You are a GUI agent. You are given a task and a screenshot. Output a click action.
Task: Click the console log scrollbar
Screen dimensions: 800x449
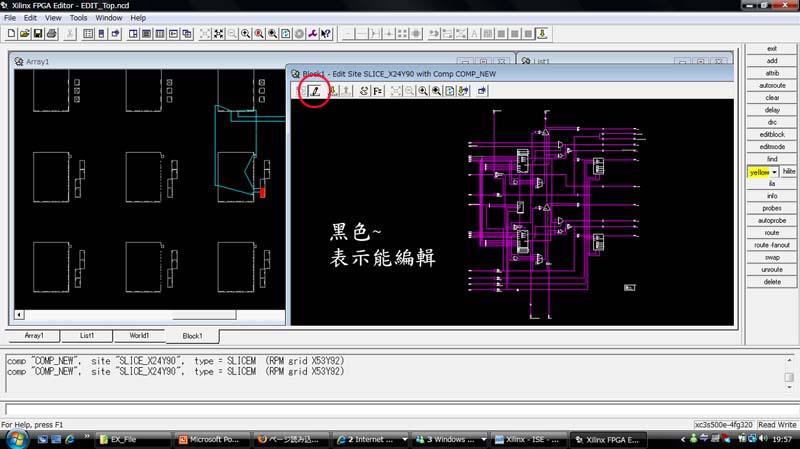pyautogui.click(x=789, y=374)
